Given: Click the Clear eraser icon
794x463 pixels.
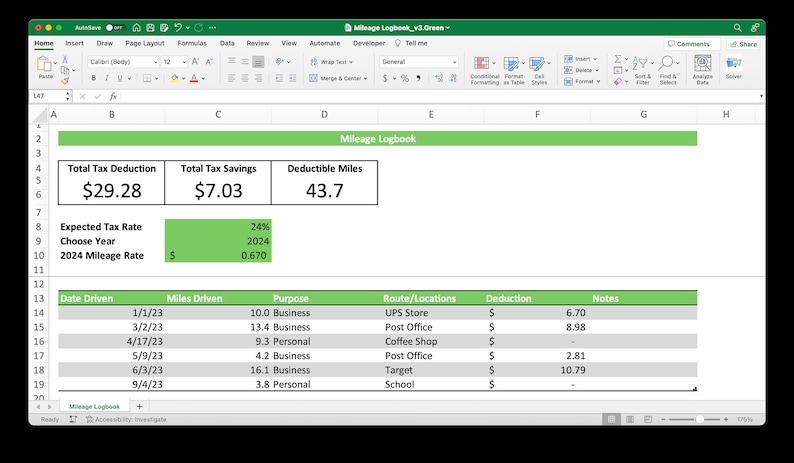Looking at the screenshot, I should click(617, 82).
